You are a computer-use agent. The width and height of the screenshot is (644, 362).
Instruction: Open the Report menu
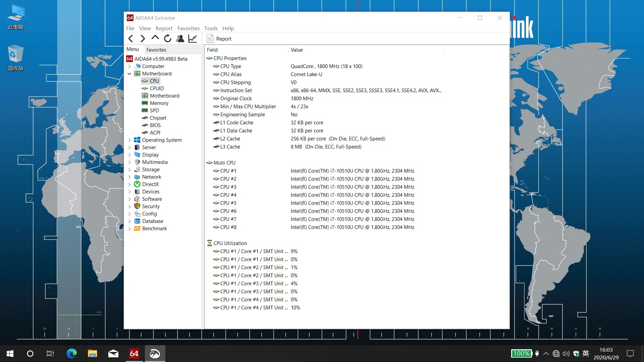[164, 28]
